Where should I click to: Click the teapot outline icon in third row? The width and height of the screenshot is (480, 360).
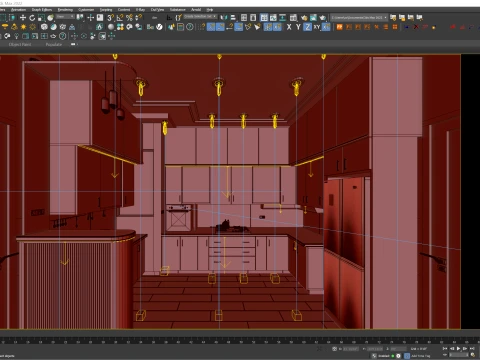[53, 36]
